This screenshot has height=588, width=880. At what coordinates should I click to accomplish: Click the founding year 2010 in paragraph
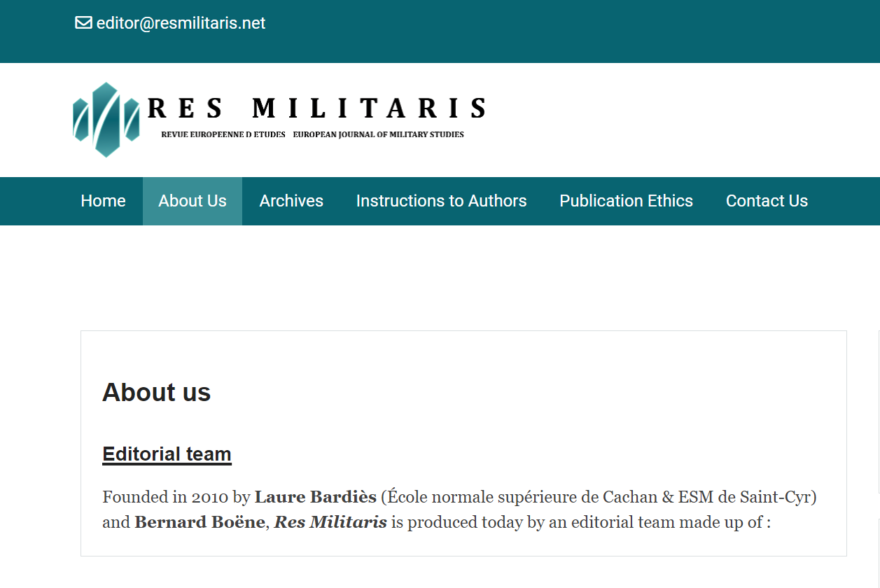click(209, 497)
